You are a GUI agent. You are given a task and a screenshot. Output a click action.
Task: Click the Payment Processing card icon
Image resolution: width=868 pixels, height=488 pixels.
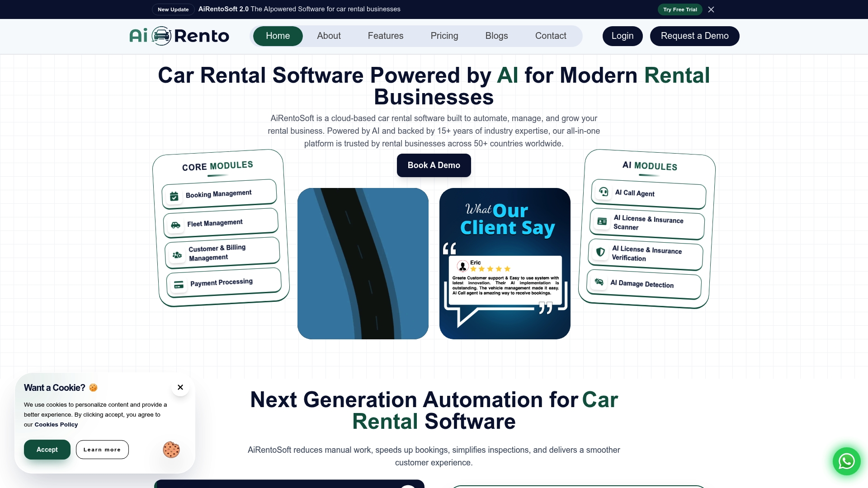(x=179, y=285)
